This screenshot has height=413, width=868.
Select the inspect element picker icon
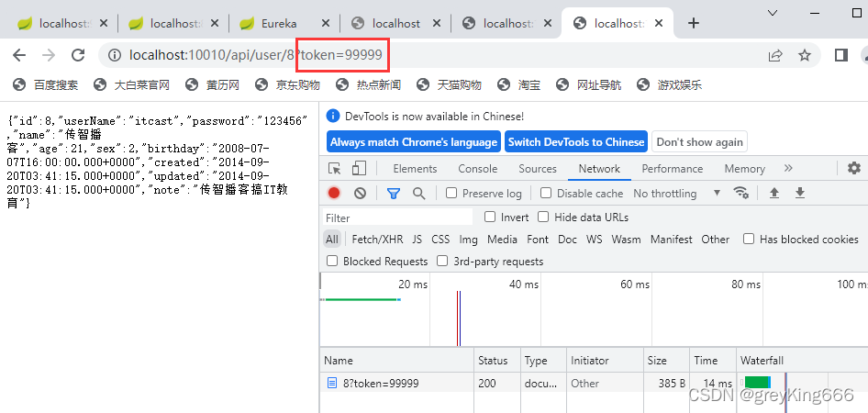coord(334,168)
